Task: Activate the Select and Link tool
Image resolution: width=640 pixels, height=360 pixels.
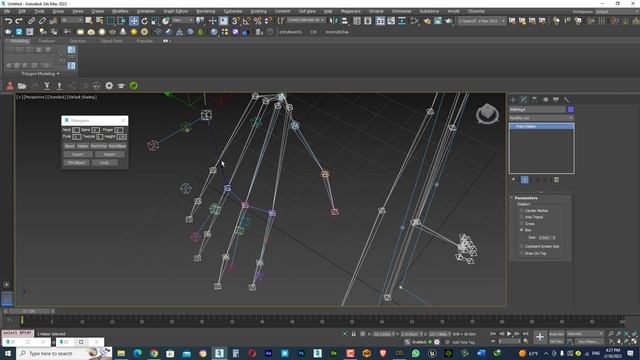Action: pos(31,21)
